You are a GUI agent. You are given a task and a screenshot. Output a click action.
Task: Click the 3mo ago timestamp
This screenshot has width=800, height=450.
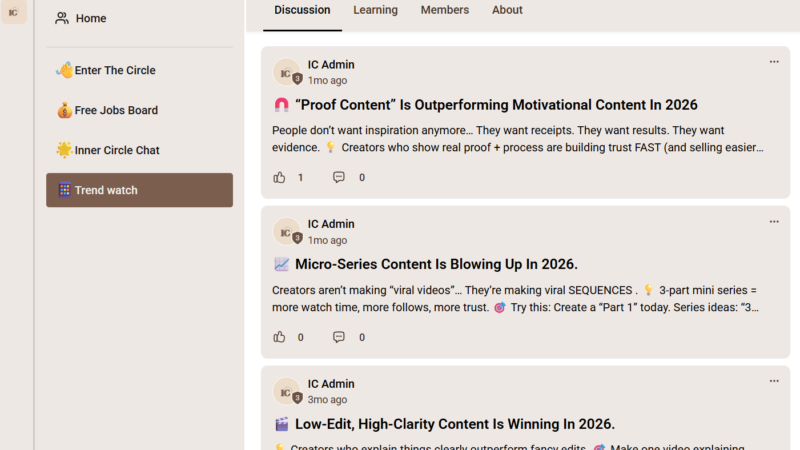(x=327, y=399)
